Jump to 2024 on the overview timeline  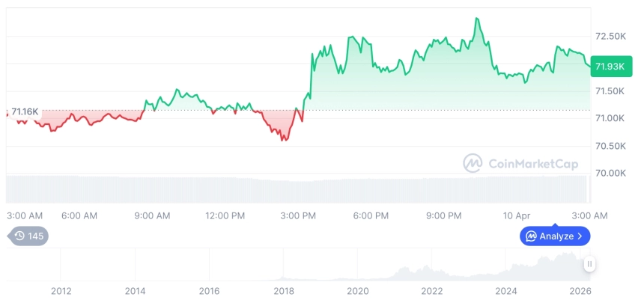(506, 291)
